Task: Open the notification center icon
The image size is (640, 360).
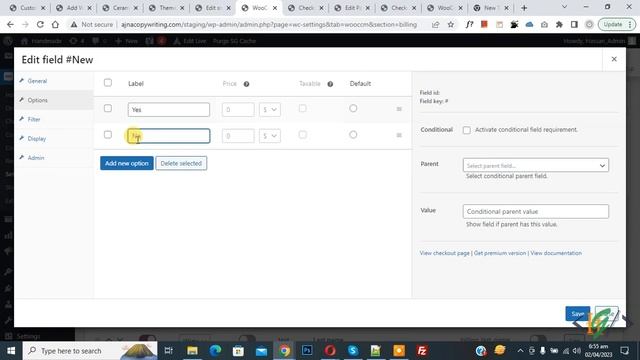Action: 624,351
